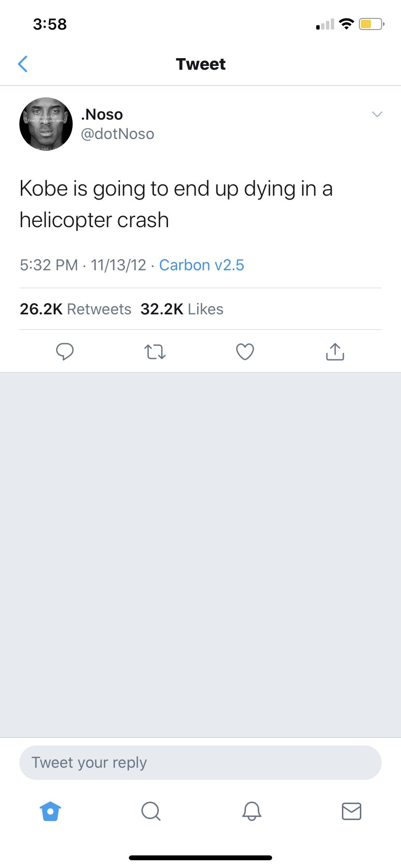View the 26.2K Retweets list
Screen dimensions: 401x868
[76, 309]
